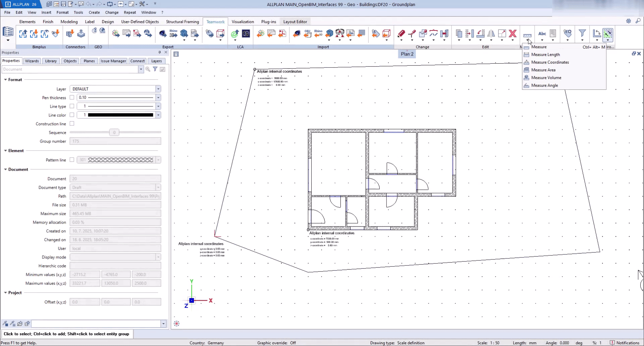
Task: Click the command input field at palette bottom
Action: 96,324
